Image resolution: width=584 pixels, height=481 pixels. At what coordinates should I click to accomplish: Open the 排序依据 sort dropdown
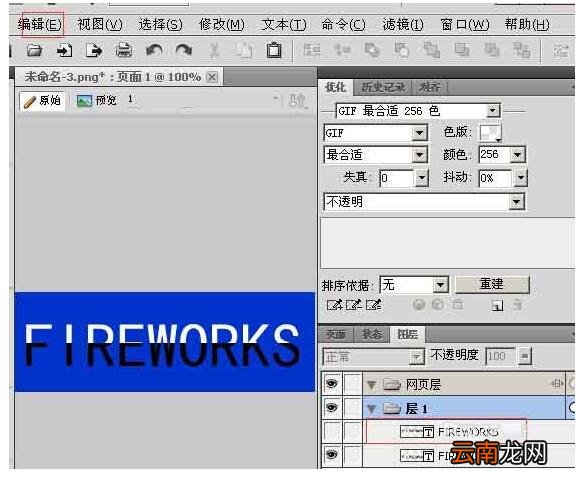pyautogui.click(x=440, y=285)
